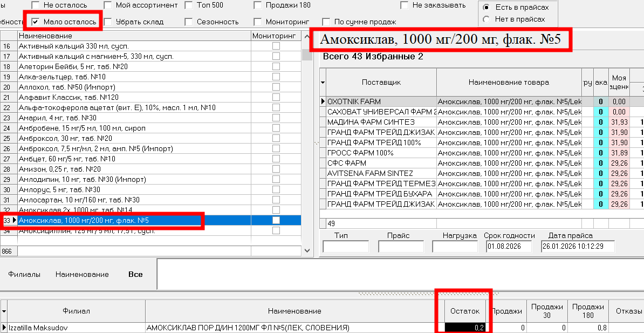Disable the "Мало осталось" filter checkbox
This screenshot has width=644, height=333.
(37, 20)
